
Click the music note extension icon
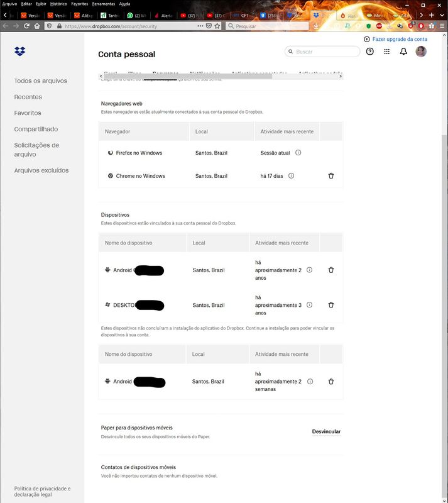(347, 26)
